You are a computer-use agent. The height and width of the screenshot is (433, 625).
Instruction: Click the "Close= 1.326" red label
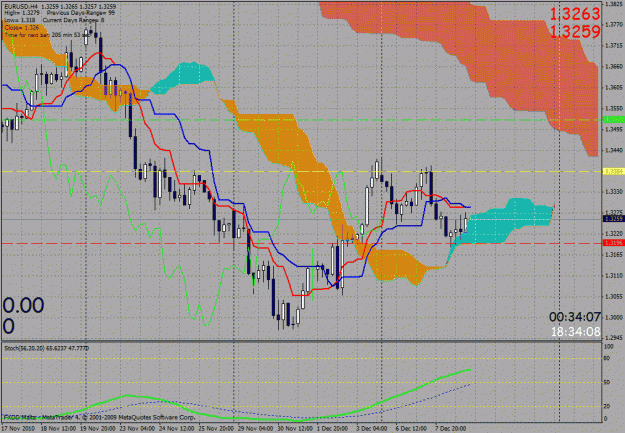click(x=22, y=28)
